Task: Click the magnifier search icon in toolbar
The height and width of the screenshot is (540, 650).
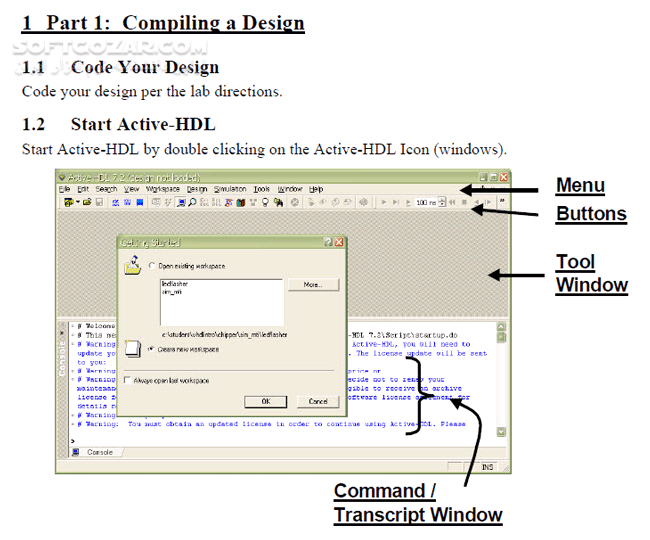Action: 191,202
